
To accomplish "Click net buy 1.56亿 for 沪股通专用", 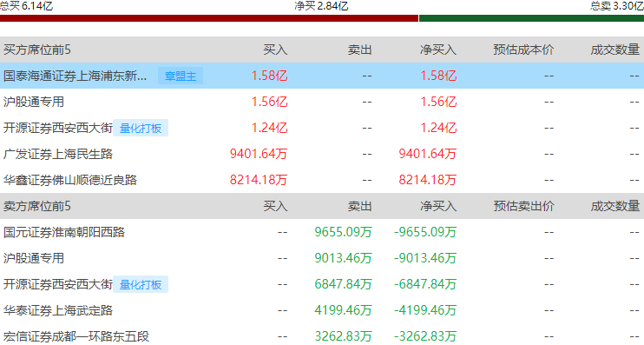I will click(x=438, y=102).
